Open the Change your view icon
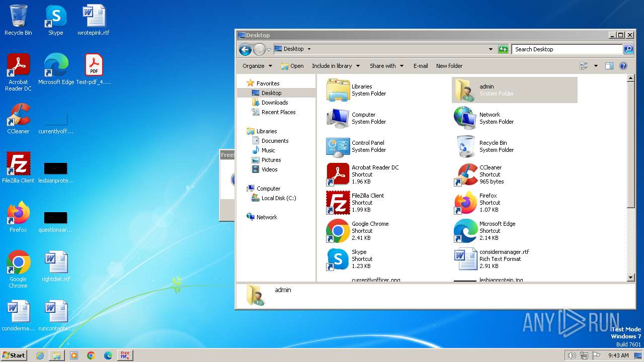This screenshot has width=644, height=362. click(x=584, y=66)
